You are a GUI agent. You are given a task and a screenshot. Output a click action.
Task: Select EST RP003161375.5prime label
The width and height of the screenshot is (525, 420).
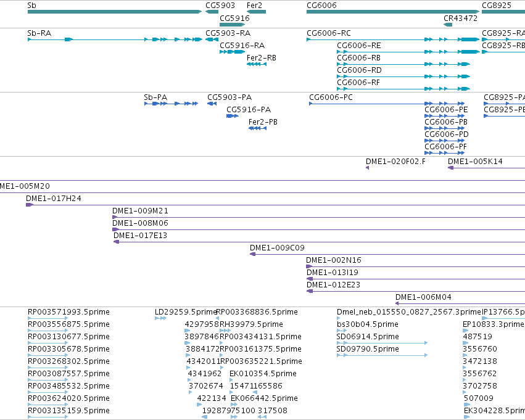(260, 350)
